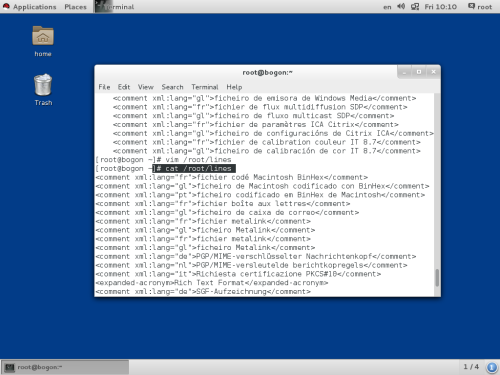
Task: Click the root@bogon:~ window title bar
Action: click(x=267, y=72)
